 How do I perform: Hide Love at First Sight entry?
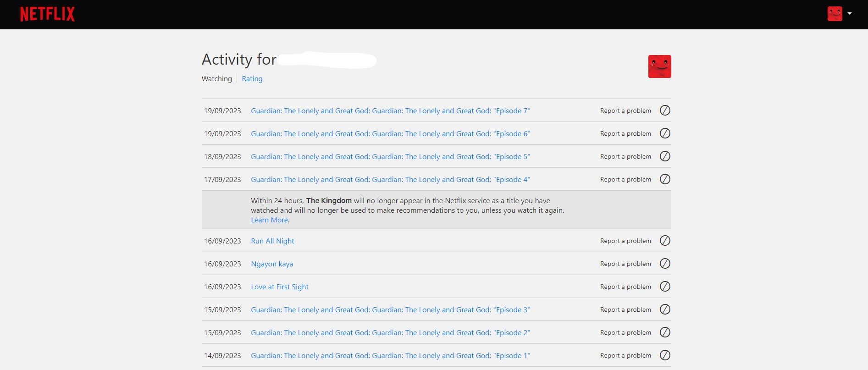tap(665, 287)
